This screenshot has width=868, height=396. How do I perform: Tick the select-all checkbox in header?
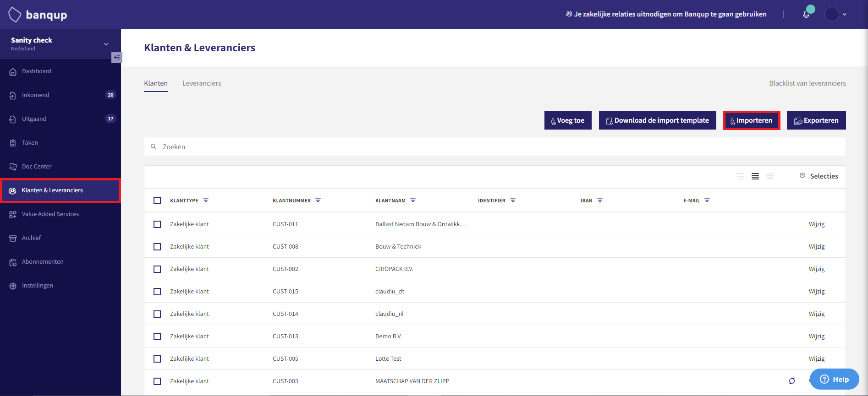(157, 201)
